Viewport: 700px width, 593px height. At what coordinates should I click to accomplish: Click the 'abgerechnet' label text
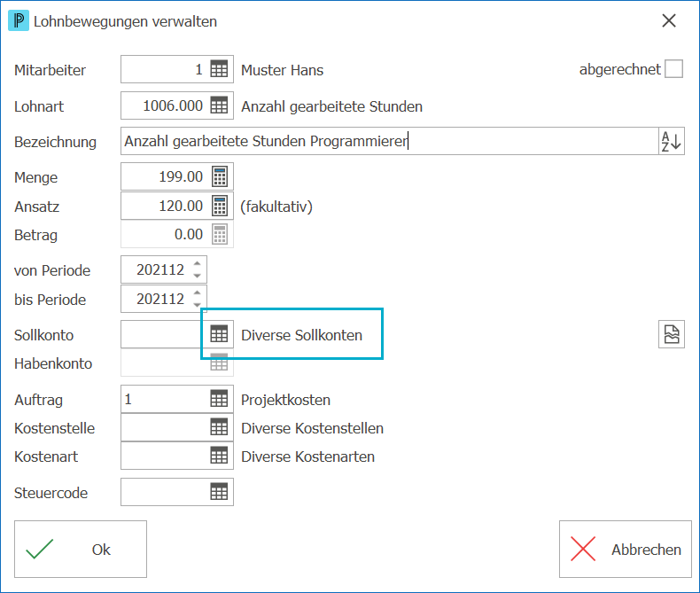(x=619, y=70)
